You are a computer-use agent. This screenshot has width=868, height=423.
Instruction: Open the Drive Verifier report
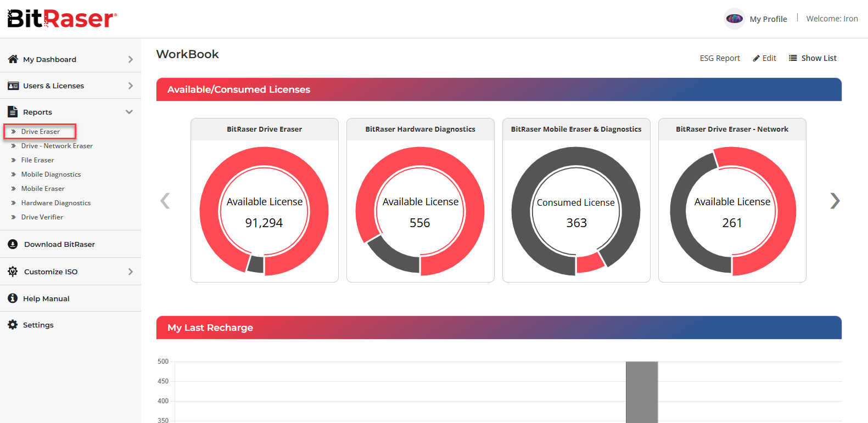click(x=42, y=217)
